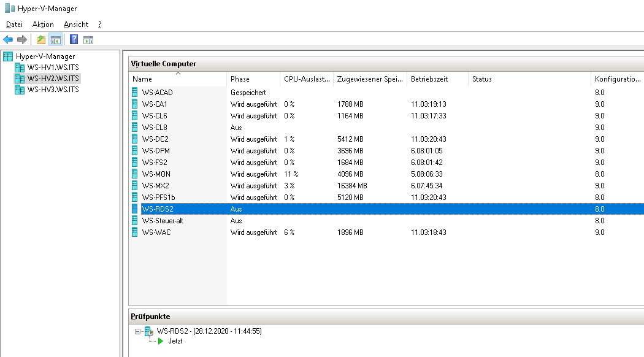Click the VM icon beside WS-MX2

pyautogui.click(x=135, y=186)
